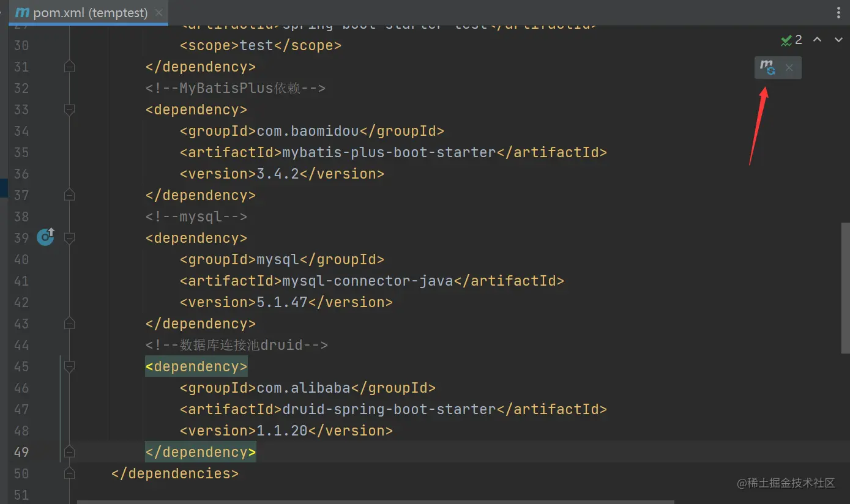Go to next highlighted problem arrow
The image size is (850, 504).
pyautogui.click(x=838, y=40)
